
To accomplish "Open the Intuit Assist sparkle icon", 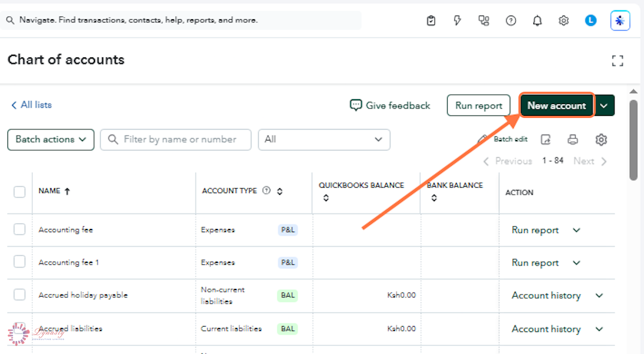I will [x=620, y=21].
